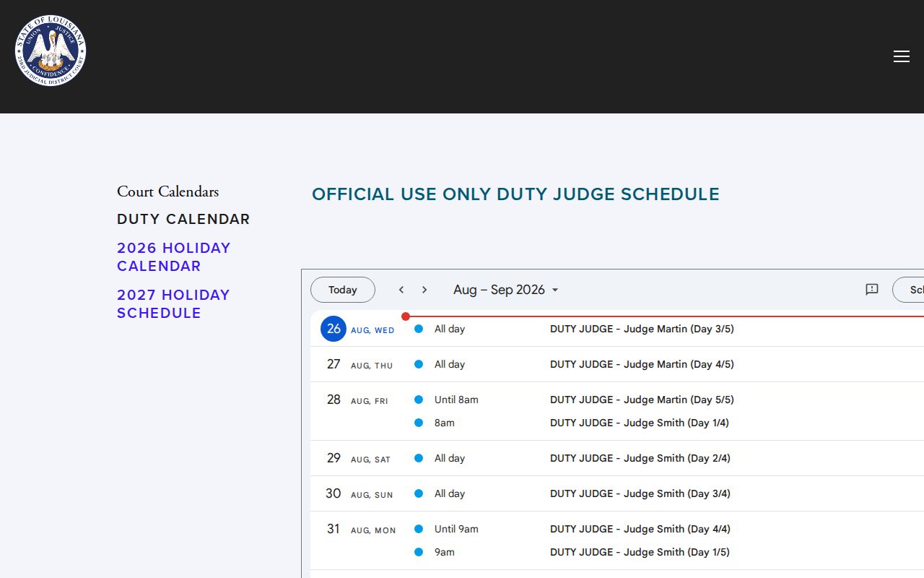Click the 8am event start time label

(x=445, y=423)
